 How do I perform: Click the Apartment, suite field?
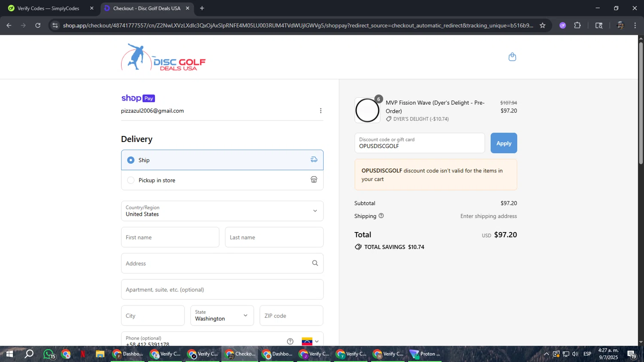tap(222, 290)
